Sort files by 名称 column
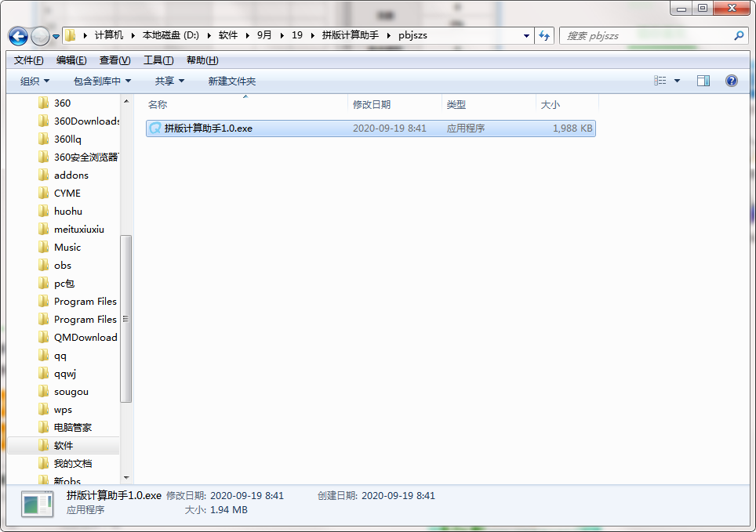The image size is (756, 532). [246, 104]
